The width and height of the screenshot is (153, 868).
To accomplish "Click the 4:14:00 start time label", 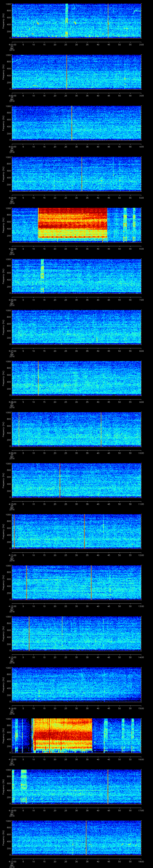I will tap(12, 708).
